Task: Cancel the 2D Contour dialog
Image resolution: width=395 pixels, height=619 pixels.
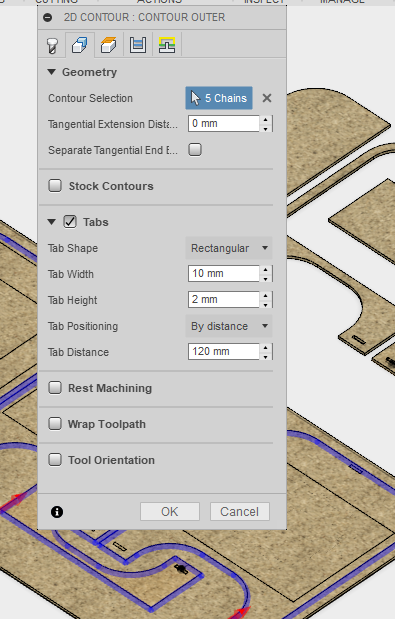Action: [240, 512]
